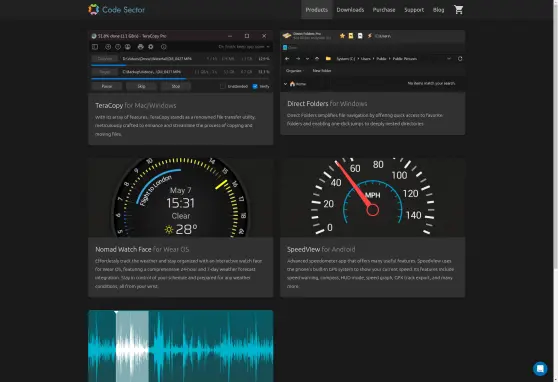This screenshot has height=382, width=558.
Task: Toggle the Verify checkbox in TeraCopy
Action: pyautogui.click(x=255, y=86)
